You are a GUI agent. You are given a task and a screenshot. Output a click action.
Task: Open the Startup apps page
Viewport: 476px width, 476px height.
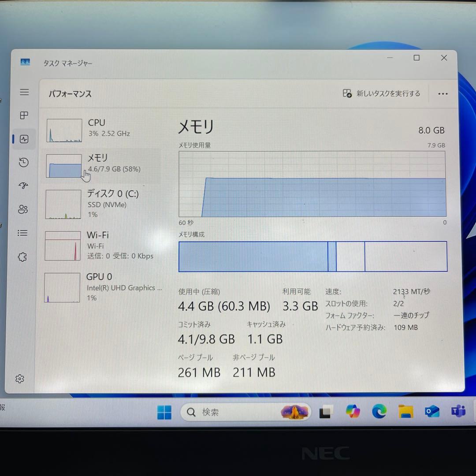coord(24,186)
